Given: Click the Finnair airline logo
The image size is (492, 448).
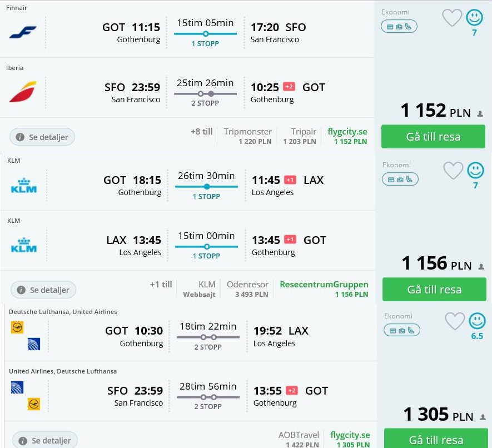Looking at the screenshot, I should pos(23,32).
